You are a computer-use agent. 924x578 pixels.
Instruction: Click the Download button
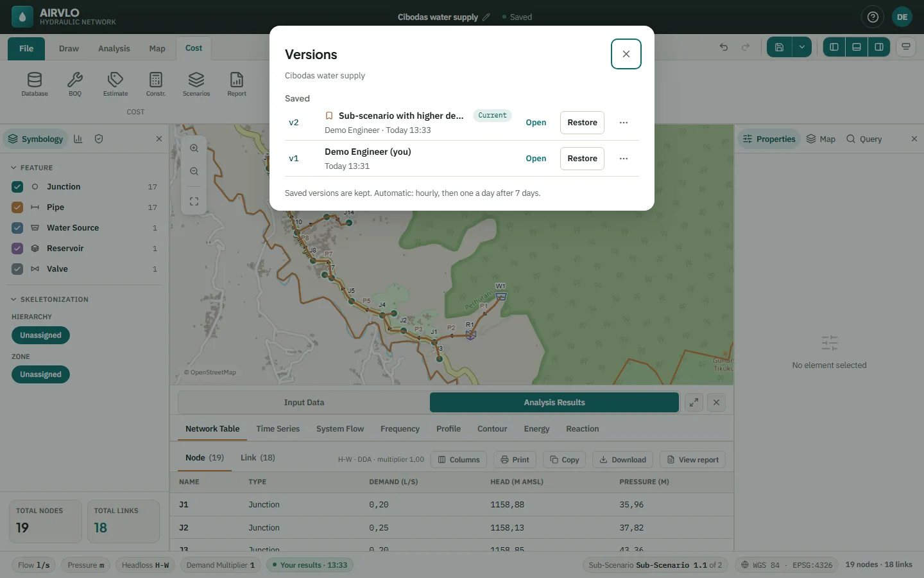tap(622, 460)
